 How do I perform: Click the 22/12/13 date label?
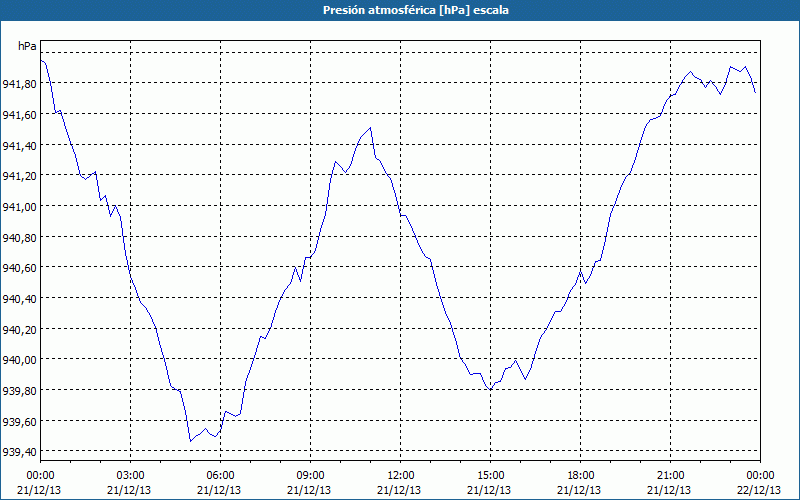coord(759,490)
